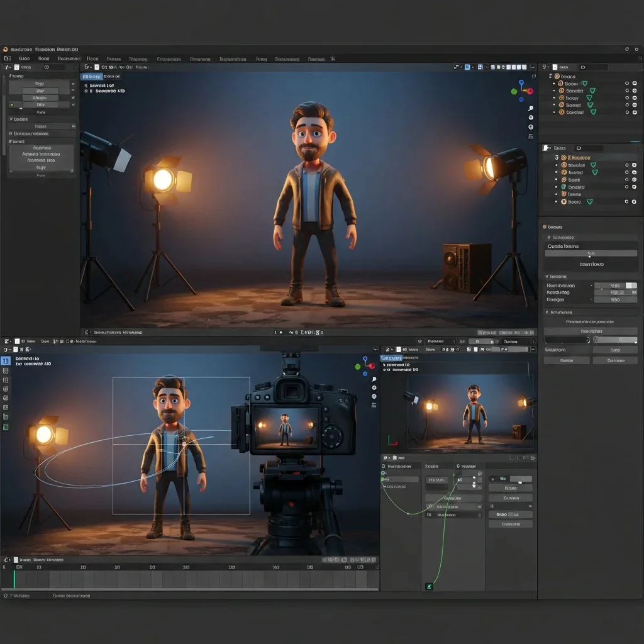644x644 pixels.
Task: Click the search field in upper outliner header
Action: 593,67
